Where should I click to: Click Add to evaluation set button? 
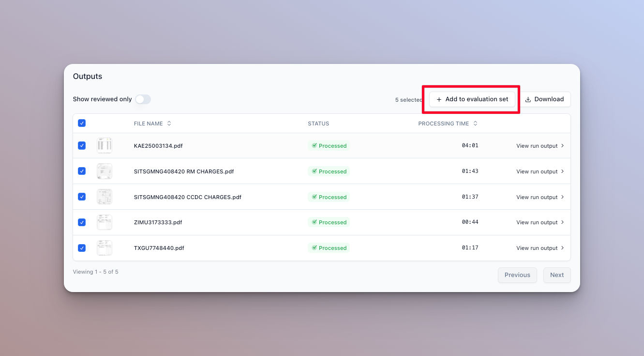[x=472, y=99]
